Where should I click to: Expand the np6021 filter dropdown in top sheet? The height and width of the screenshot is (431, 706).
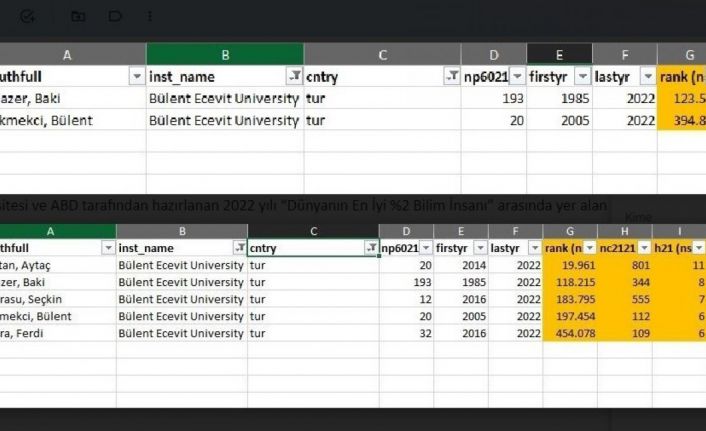point(517,76)
